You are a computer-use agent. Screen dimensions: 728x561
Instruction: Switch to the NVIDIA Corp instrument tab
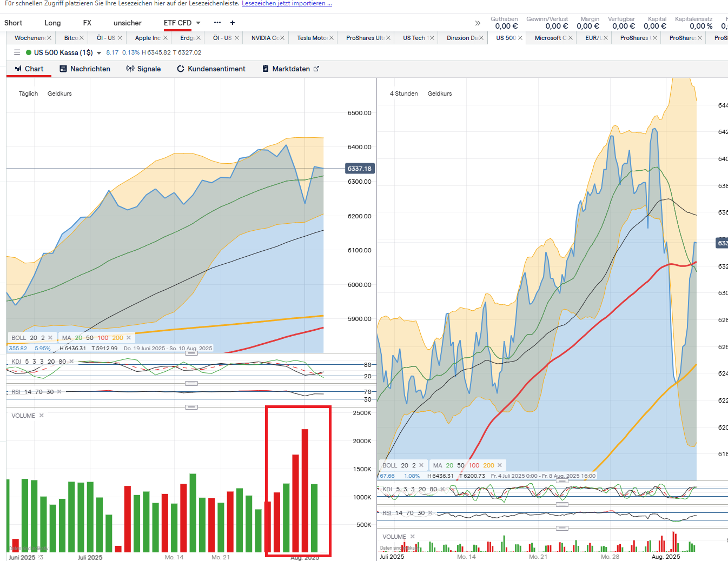click(265, 38)
